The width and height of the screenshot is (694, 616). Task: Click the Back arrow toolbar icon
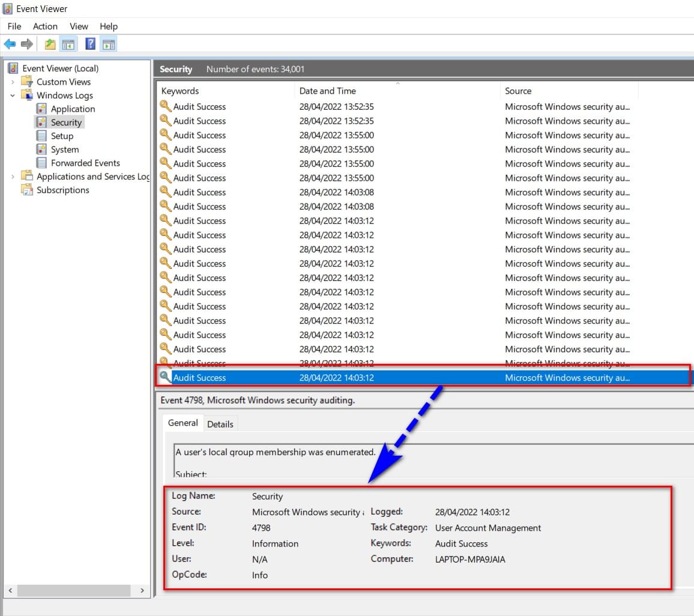click(x=10, y=44)
